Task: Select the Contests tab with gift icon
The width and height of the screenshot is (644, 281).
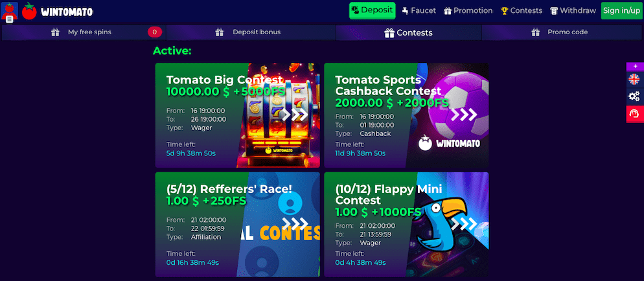Action: click(408, 32)
